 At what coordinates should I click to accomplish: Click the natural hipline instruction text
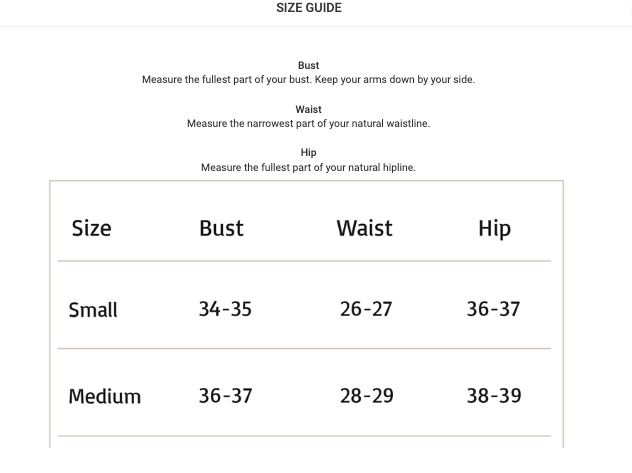coord(308,167)
